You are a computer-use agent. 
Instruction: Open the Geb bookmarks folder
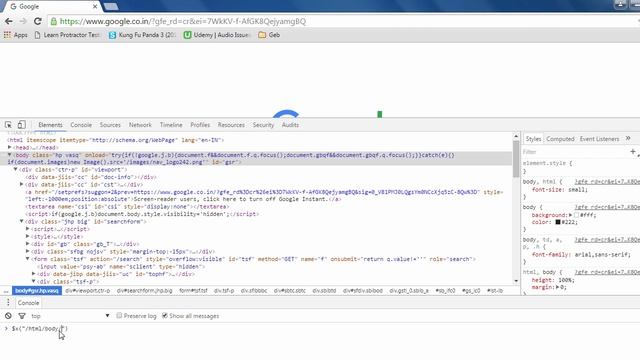[269, 35]
